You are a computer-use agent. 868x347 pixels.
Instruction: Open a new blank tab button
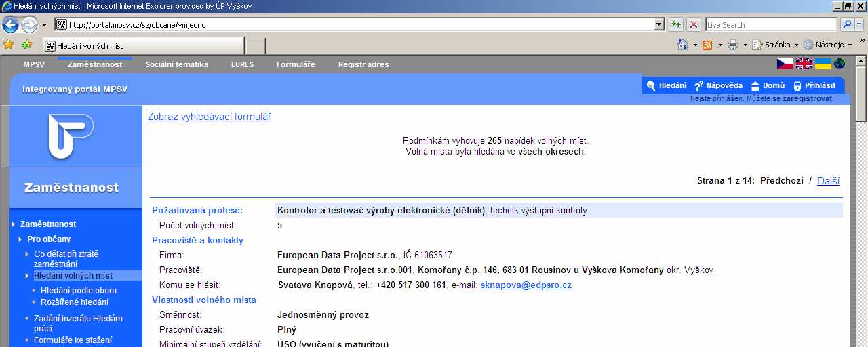[255, 45]
